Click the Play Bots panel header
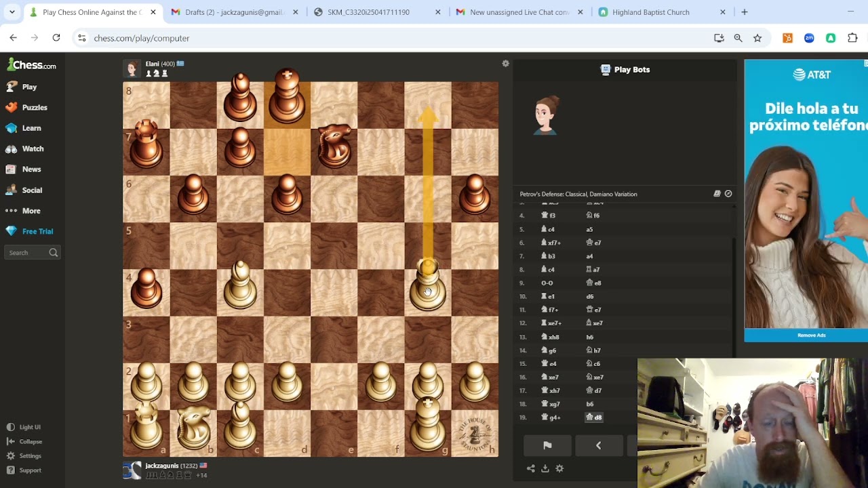 [625, 69]
